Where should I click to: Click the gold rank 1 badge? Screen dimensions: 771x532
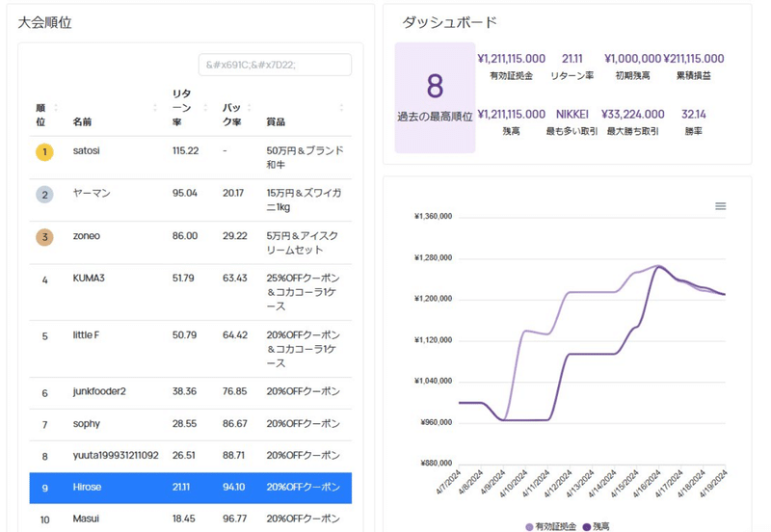click(x=44, y=152)
